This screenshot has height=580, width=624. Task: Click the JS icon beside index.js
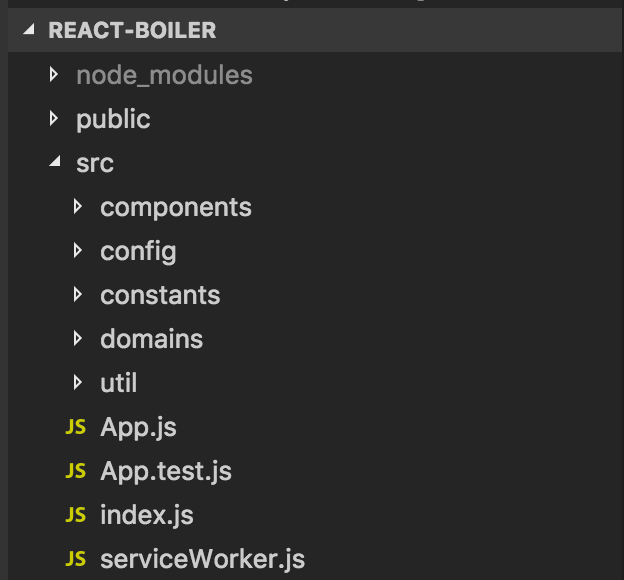(x=75, y=516)
